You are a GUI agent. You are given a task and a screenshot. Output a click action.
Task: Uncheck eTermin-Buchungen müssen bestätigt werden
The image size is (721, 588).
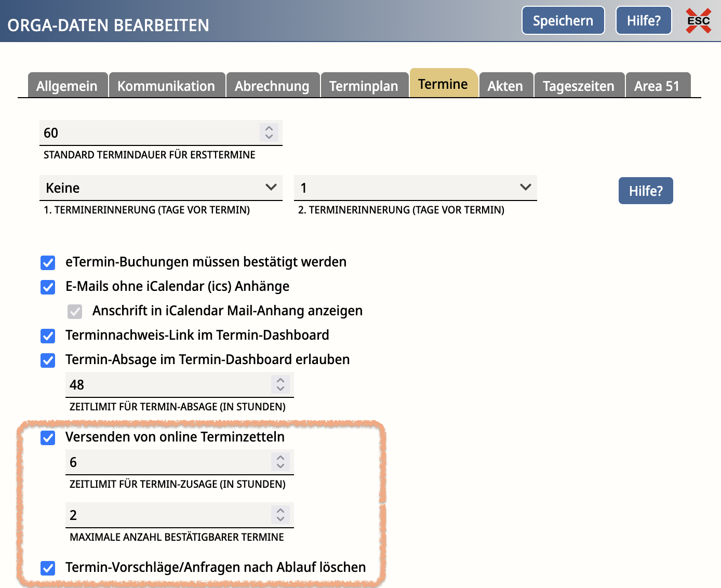click(x=48, y=262)
